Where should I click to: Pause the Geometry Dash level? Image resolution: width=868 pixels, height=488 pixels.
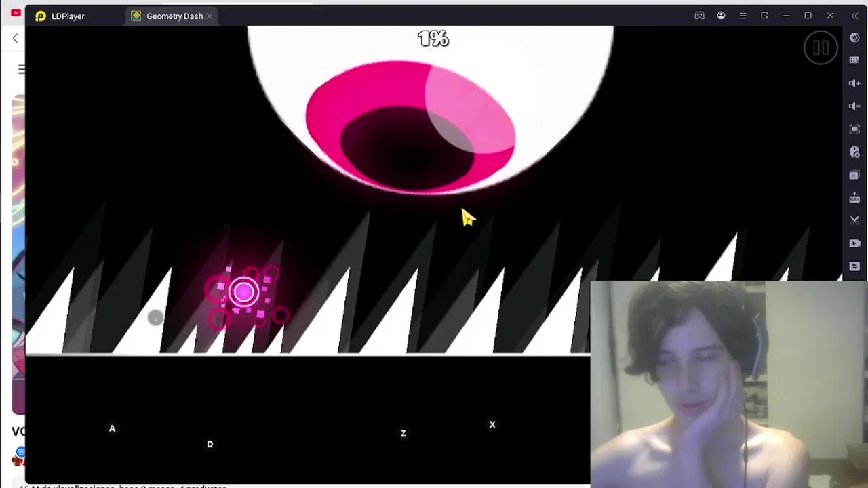[821, 47]
